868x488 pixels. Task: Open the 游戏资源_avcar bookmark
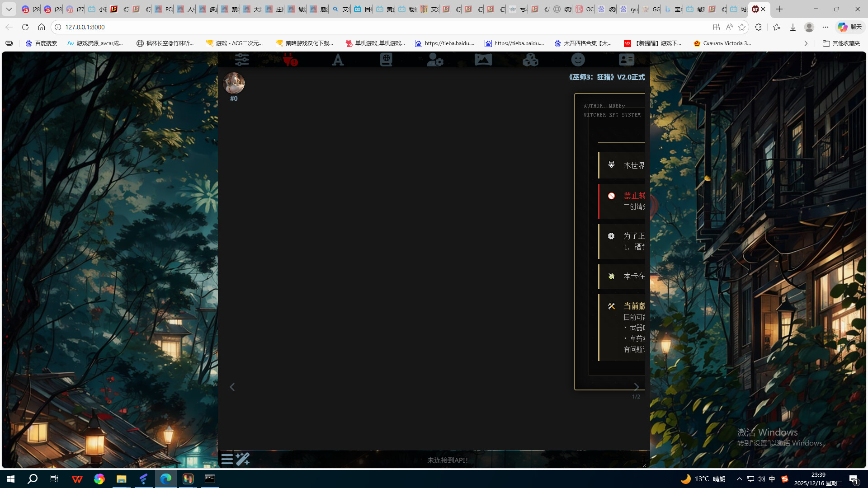pos(95,43)
